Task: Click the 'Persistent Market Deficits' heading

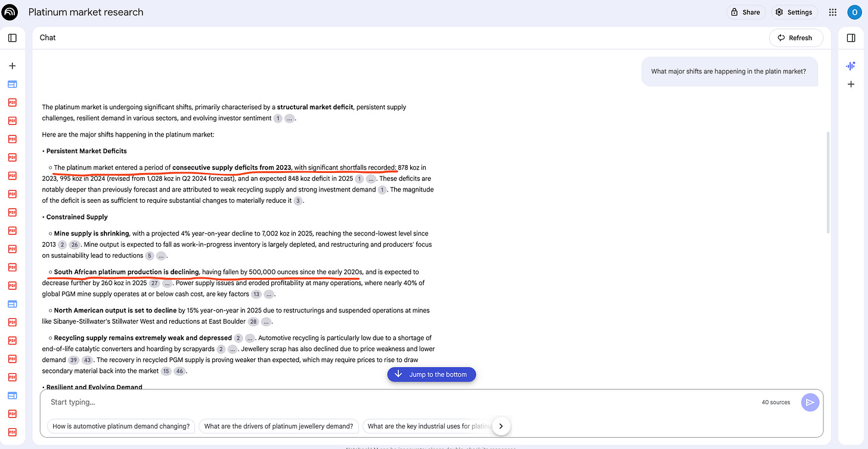Action: click(x=86, y=151)
